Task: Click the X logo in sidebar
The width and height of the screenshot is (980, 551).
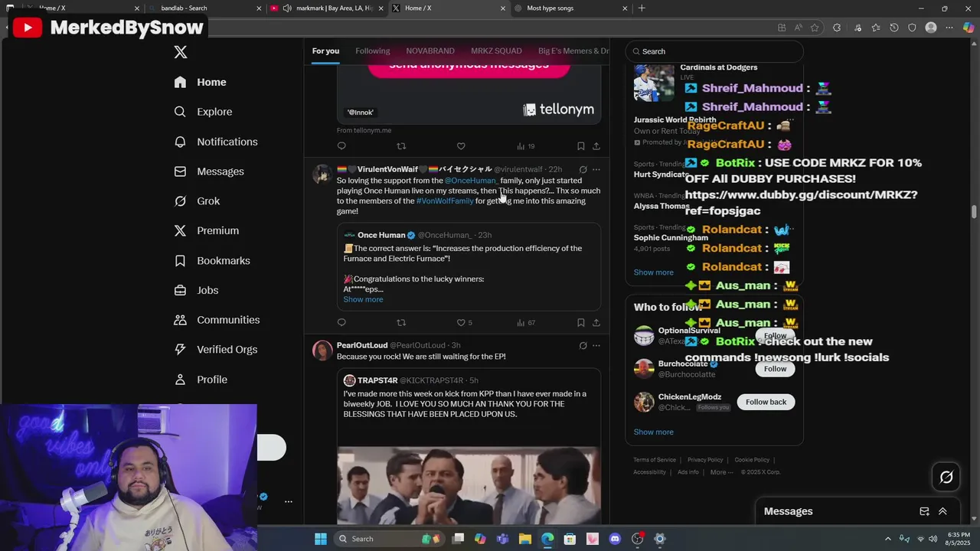Action: coord(181,52)
